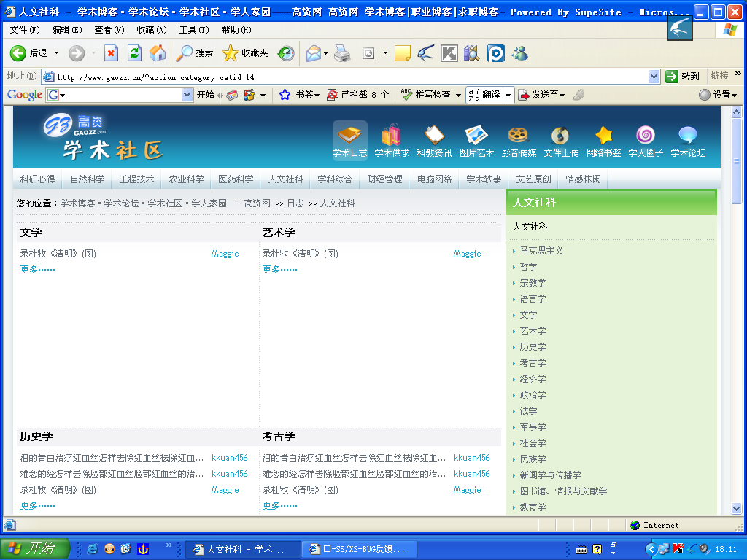Go to Home page icon

click(158, 52)
